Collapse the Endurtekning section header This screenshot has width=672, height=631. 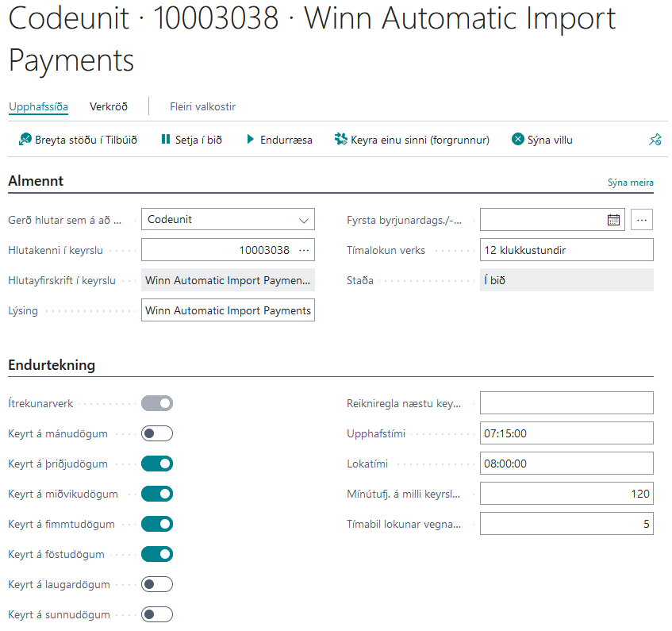(x=52, y=365)
